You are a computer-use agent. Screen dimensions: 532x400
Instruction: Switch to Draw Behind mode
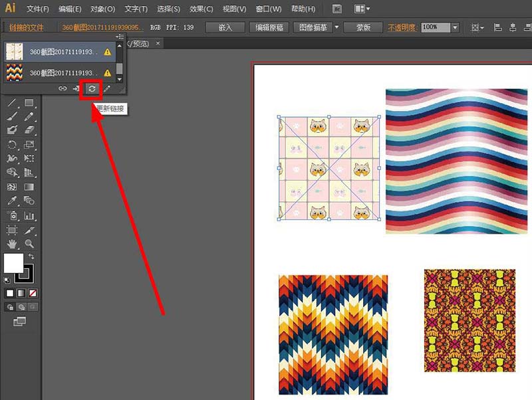point(21,308)
